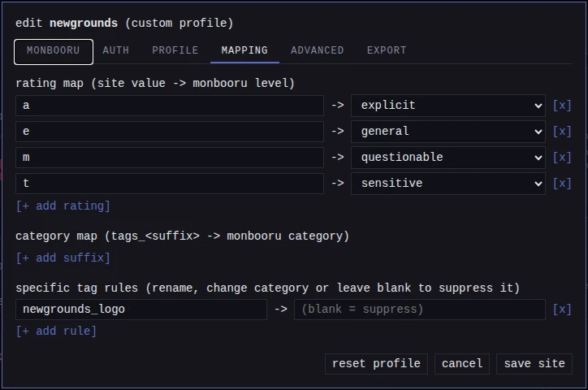
Task: Click the '(blank = suppress)' replacement field
Action: point(420,310)
